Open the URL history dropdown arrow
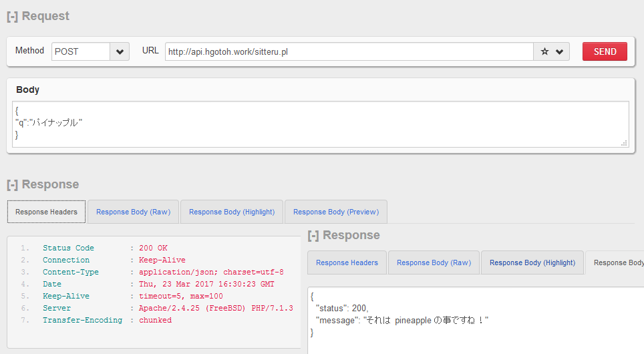Image resolution: width=644 pixels, height=354 pixels. point(559,51)
